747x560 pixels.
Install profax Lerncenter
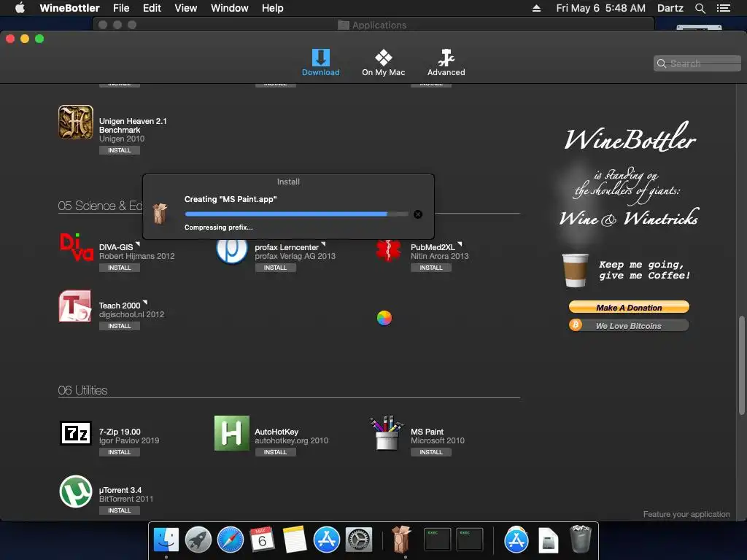(x=275, y=268)
